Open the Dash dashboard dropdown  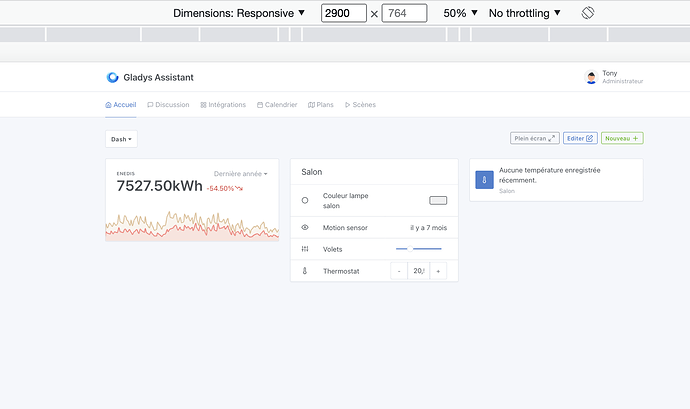pos(121,139)
